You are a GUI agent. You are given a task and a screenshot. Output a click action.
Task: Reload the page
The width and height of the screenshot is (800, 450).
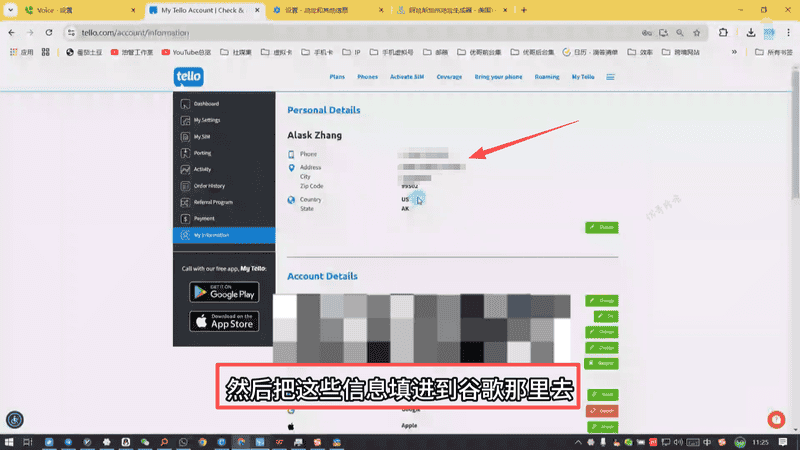click(49, 33)
